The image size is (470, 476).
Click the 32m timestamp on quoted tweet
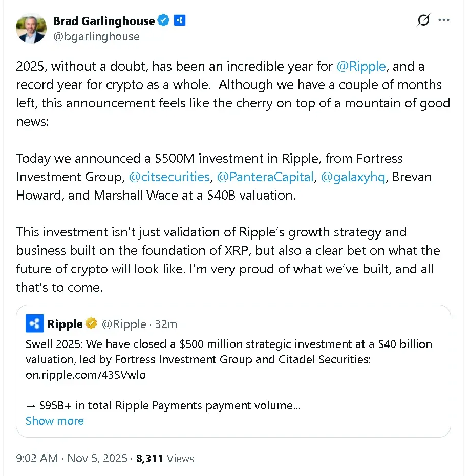(166, 324)
